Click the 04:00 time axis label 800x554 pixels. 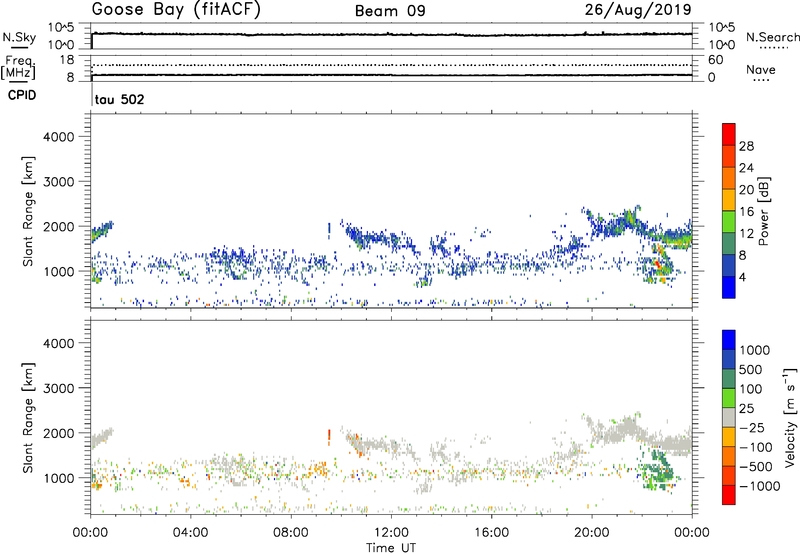coord(190,533)
